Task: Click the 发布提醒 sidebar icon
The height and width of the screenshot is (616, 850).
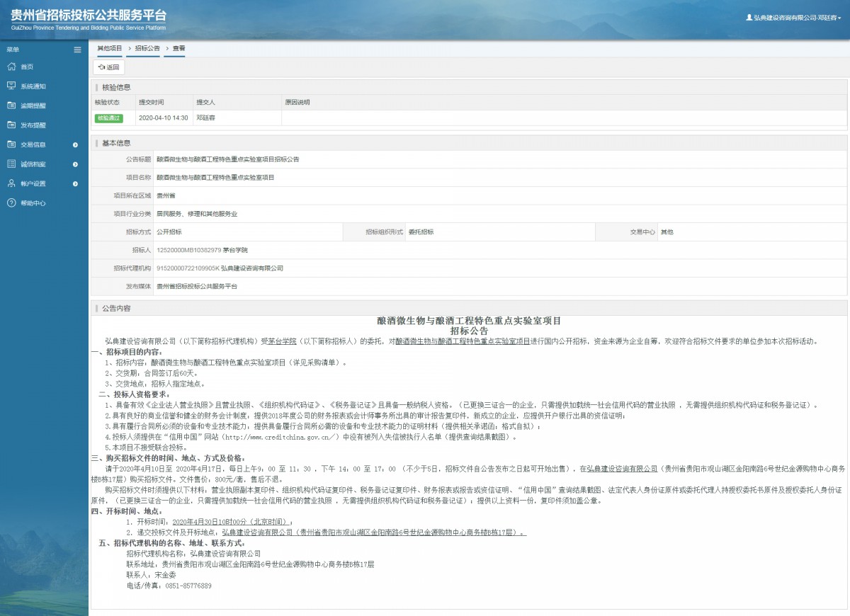Action: pyautogui.click(x=11, y=125)
